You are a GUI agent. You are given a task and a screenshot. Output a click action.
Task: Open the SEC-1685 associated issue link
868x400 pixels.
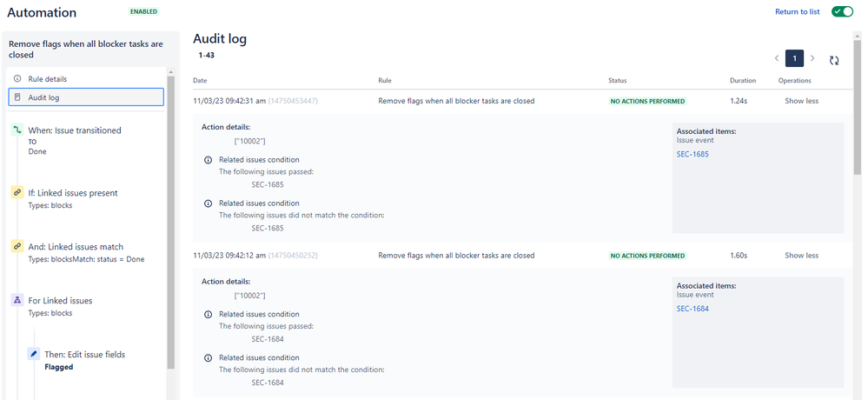tap(692, 155)
